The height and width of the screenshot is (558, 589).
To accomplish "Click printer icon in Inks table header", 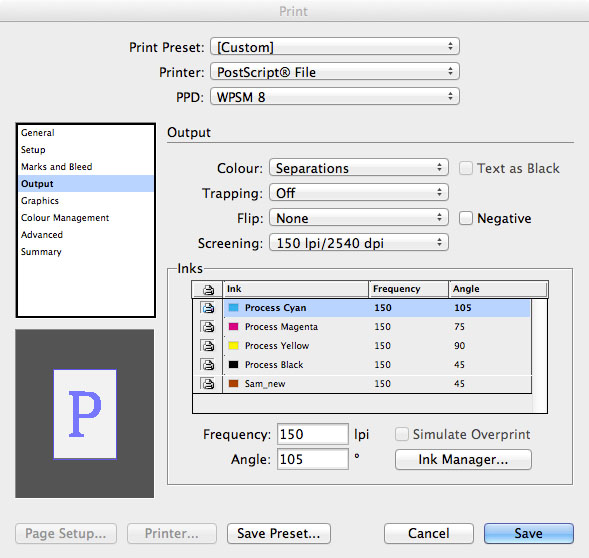I will 208,289.
